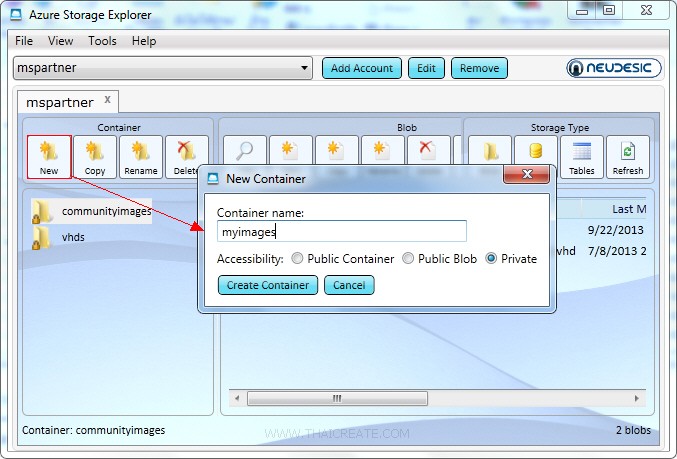Click the 2 blobs status text
This screenshot has height=459, width=677.
click(633, 430)
